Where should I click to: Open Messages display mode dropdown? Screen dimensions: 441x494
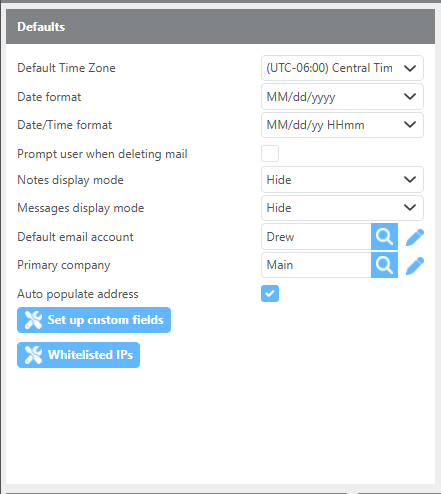point(342,208)
